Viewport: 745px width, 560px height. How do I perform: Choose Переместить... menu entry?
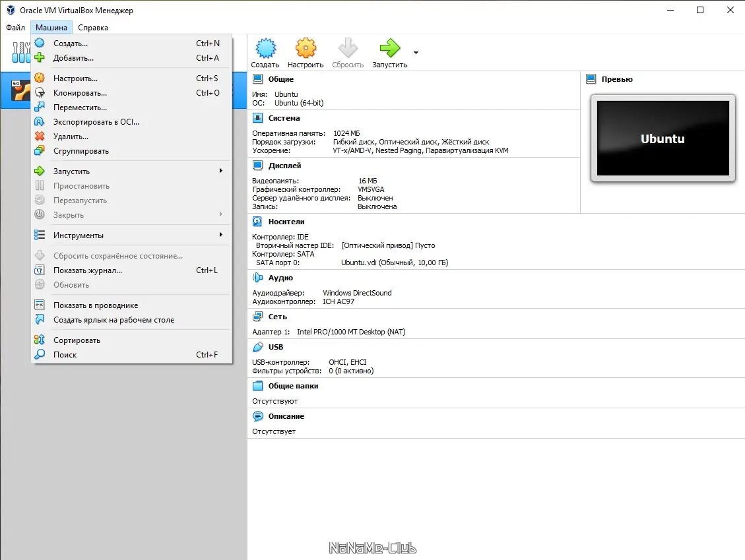pos(131,108)
